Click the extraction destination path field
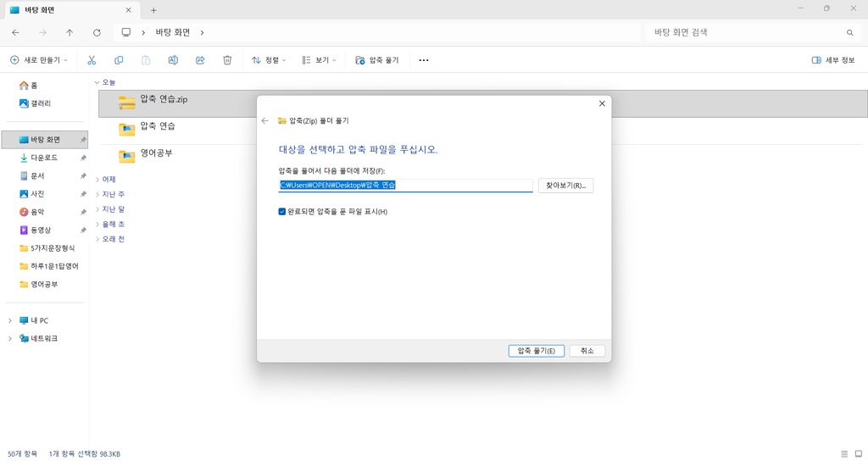 pyautogui.click(x=405, y=186)
